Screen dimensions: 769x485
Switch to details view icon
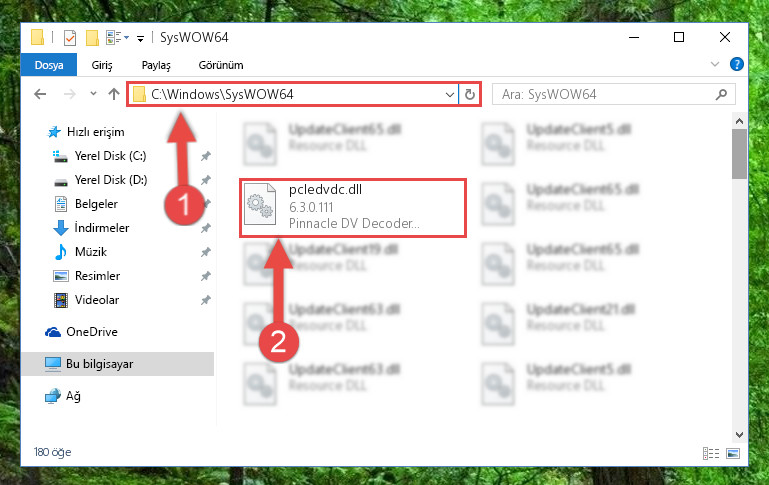[711, 454]
